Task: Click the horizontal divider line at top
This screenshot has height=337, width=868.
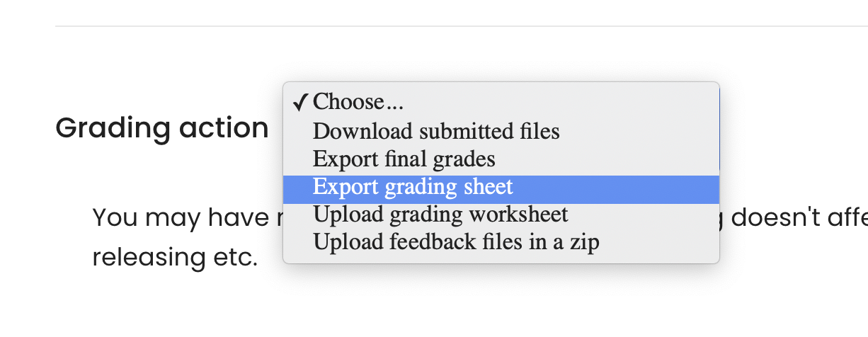Action: (462, 26)
